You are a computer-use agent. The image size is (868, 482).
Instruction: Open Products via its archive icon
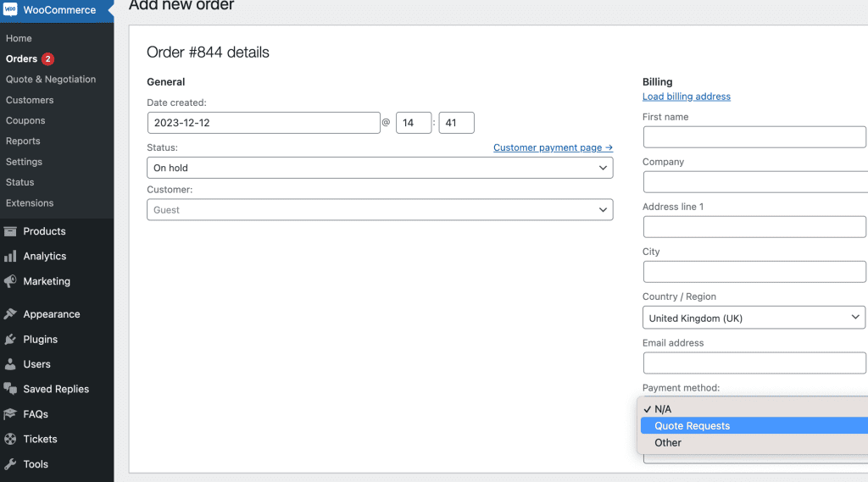[x=10, y=231]
